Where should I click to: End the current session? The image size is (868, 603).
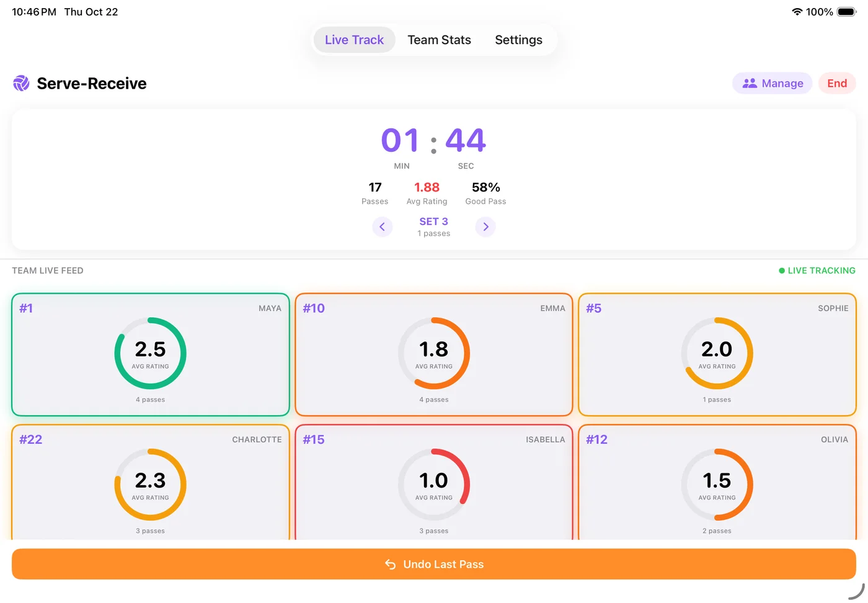837,83
